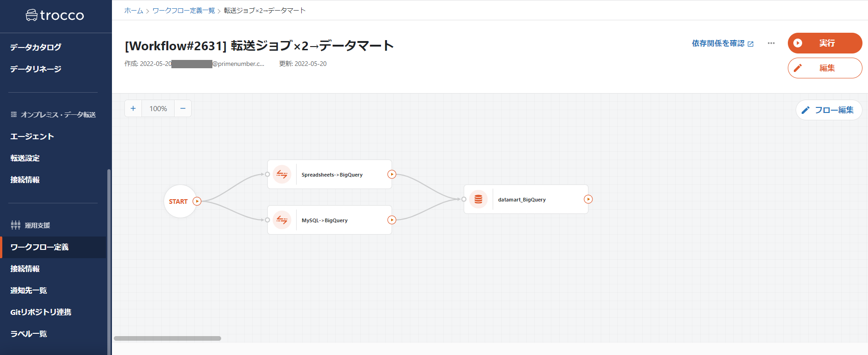Go to ワークフロー定義一覧 breadcrumb link
The height and width of the screenshot is (355, 868).
point(183,11)
